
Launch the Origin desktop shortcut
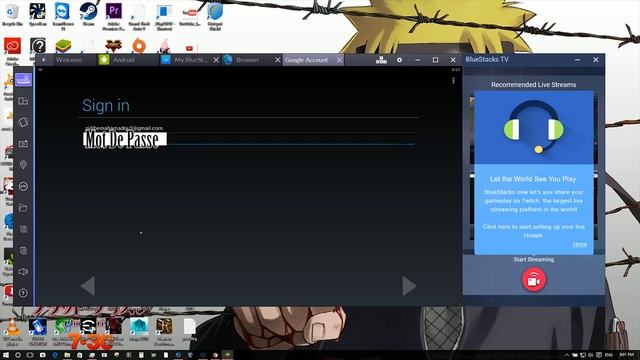[x=139, y=45]
